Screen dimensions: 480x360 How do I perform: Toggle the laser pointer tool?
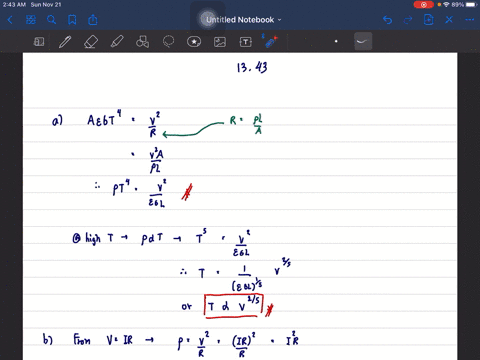click(271, 41)
